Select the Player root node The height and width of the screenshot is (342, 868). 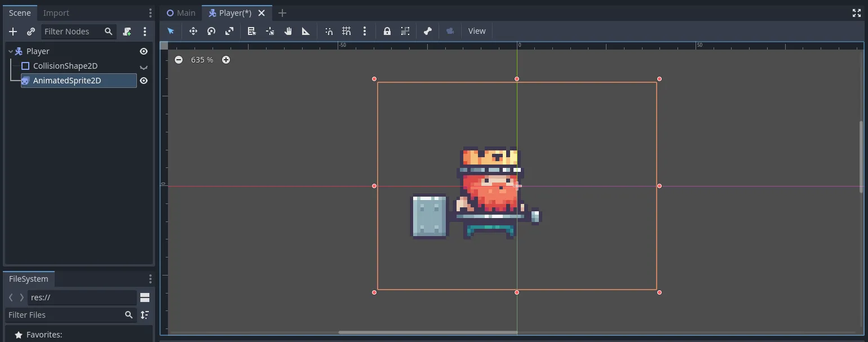pos(38,51)
